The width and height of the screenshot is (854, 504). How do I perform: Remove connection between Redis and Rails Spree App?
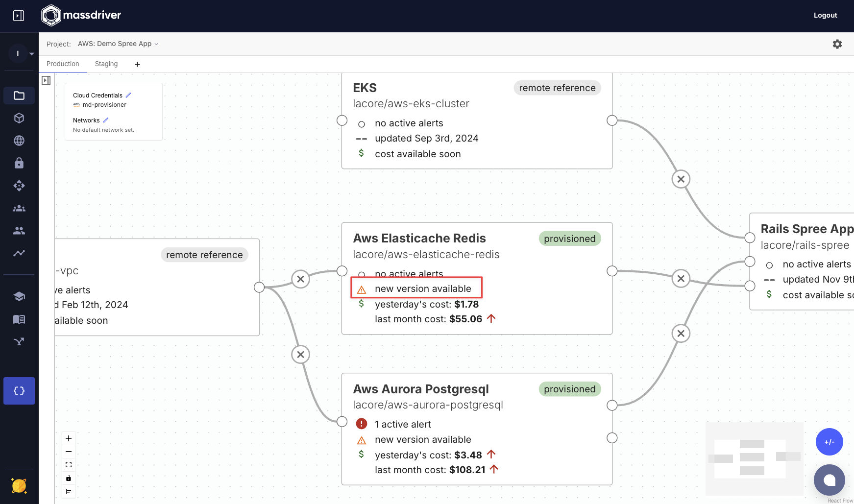681,279
